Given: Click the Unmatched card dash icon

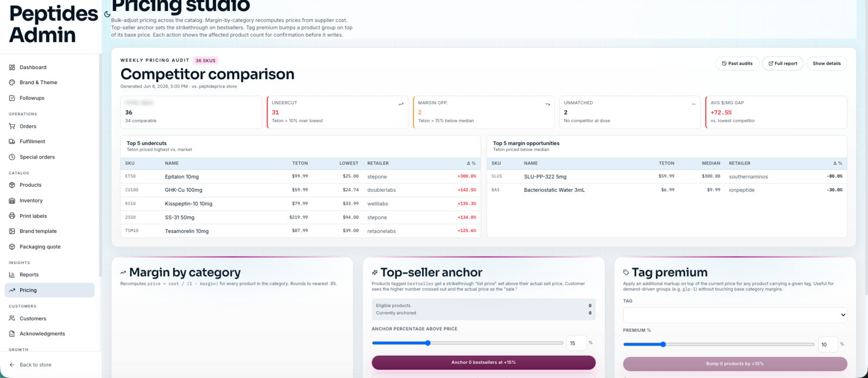Looking at the screenshot, I should [x=693, y=104].
